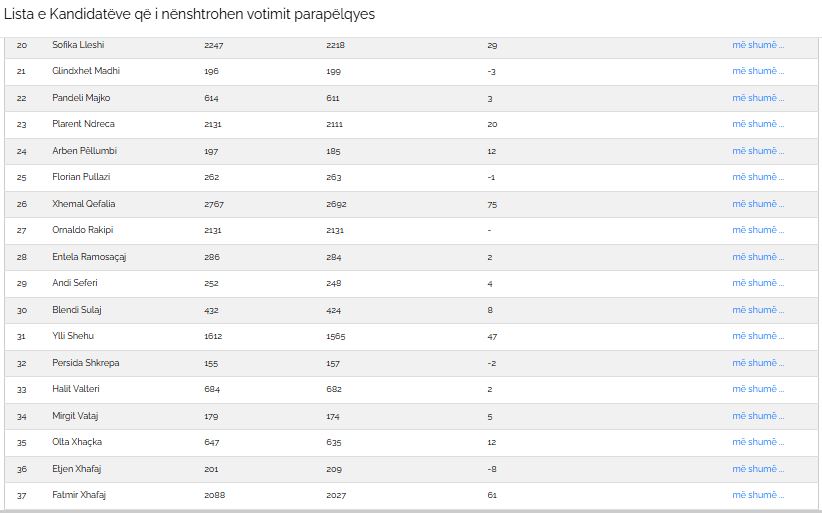Open 'më shumë' link for Andi Seferi
Screen dimensions: 822x513
pyautogui.click(x=758, y=283)
